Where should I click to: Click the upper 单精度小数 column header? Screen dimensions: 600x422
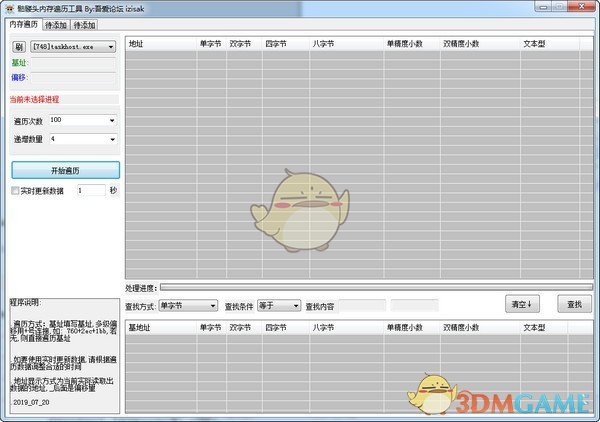(412, 44)
